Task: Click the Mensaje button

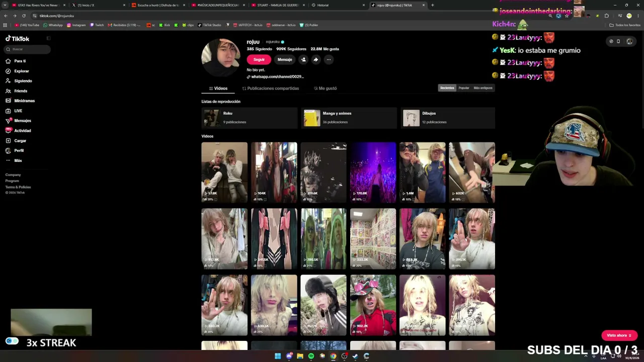Action: (285, 59)
